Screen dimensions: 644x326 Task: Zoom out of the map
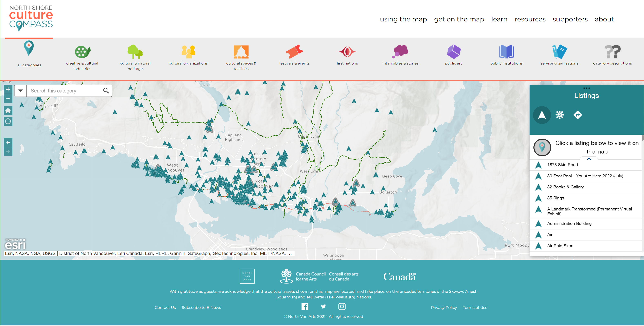pos(8,99)
